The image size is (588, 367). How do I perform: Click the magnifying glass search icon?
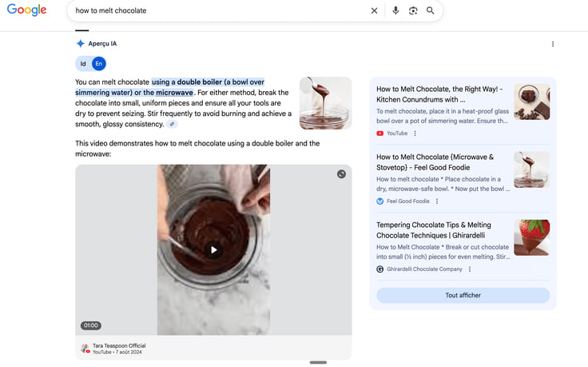click(x=431, y=11)
